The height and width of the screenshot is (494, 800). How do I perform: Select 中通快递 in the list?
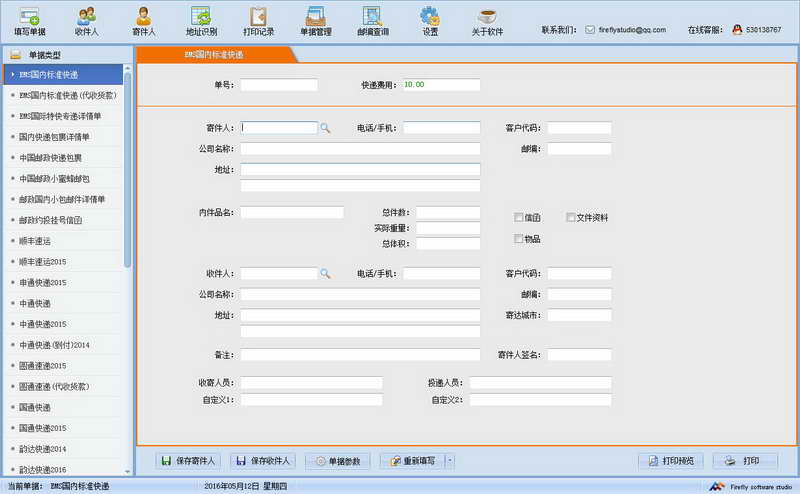[63, 303]
